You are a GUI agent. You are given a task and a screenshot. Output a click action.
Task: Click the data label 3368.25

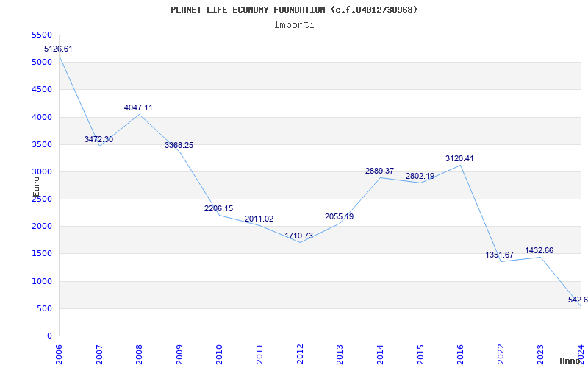(179, 145)
